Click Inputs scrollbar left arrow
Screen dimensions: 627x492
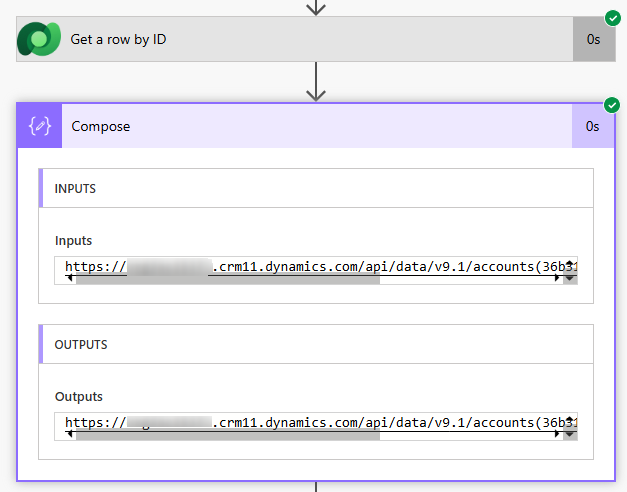tap(70, 280)
